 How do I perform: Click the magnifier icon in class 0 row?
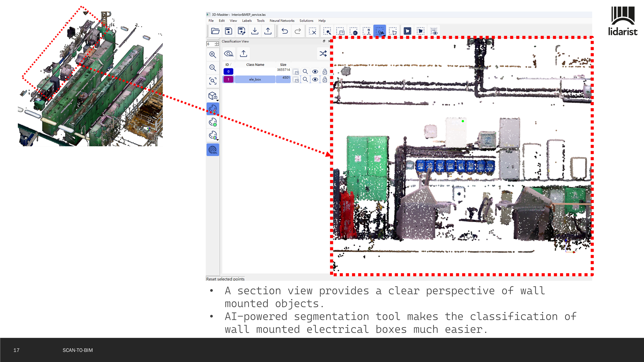coord(305,72)
